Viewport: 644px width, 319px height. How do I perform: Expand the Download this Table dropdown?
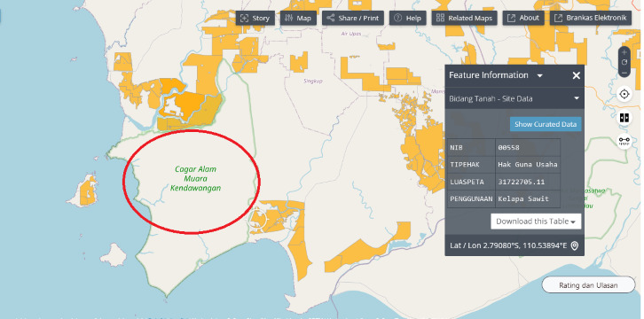click(x=536, y=222)
